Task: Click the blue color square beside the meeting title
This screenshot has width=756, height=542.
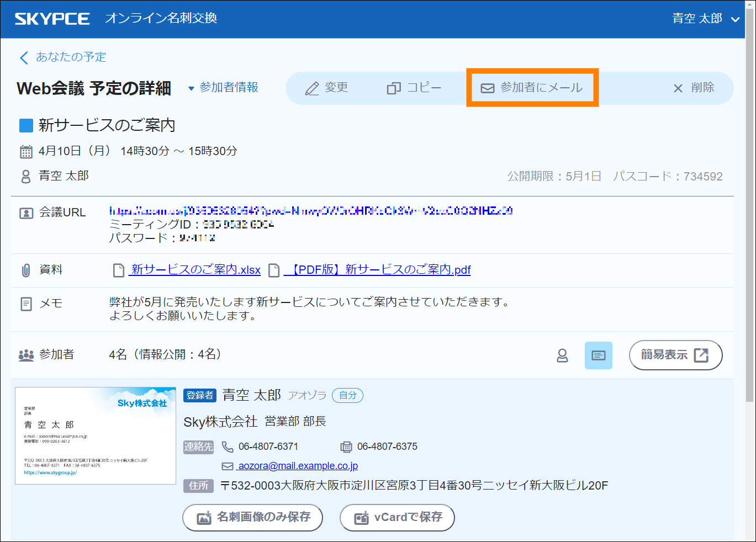Action: 26,126
